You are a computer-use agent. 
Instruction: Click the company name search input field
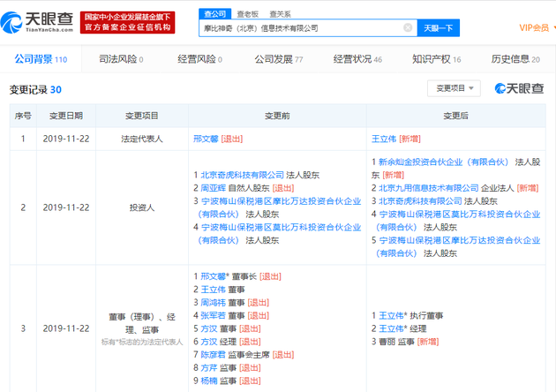tap(300, 28)
